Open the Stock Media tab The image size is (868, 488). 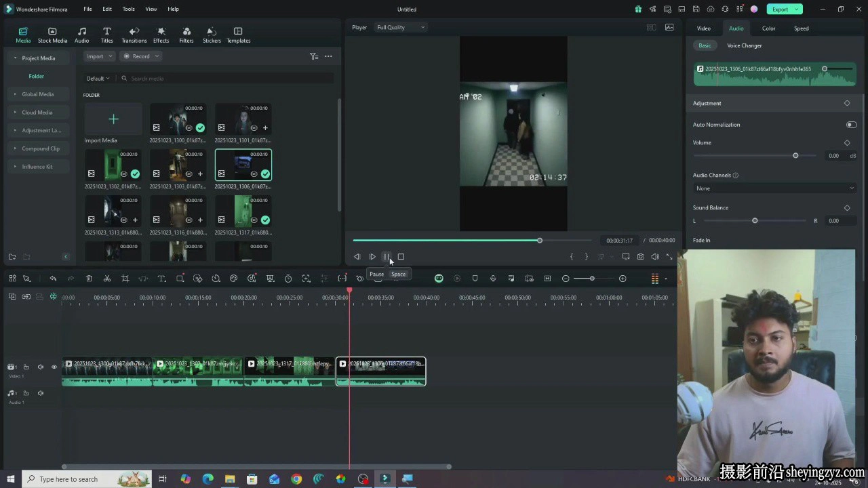52,35
